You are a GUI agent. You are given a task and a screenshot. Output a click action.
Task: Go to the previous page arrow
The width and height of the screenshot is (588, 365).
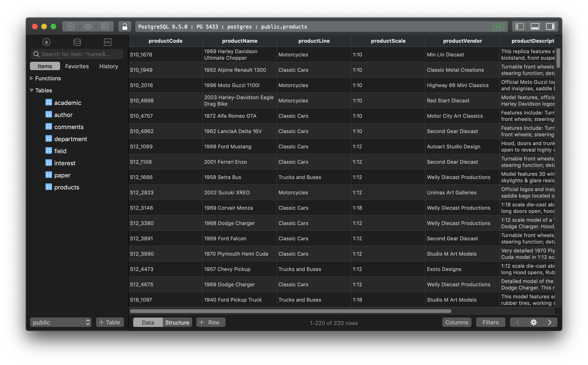(518, 322)
